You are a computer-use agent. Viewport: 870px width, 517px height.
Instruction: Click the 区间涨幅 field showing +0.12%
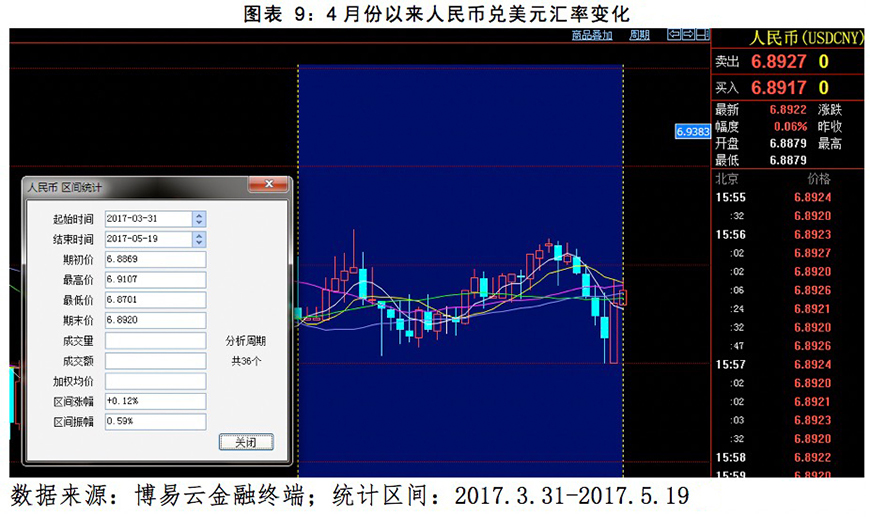coord(154,401)
